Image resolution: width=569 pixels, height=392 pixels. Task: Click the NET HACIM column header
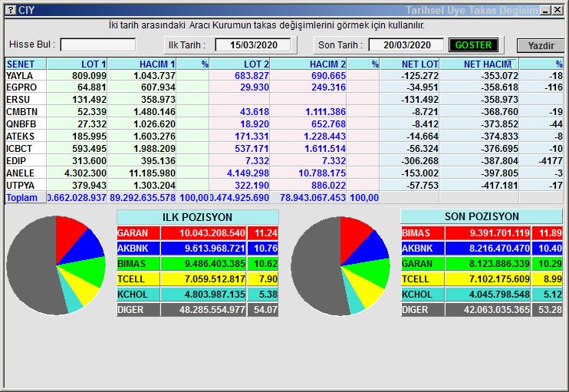pyautogui.click(x=479, y=64)
